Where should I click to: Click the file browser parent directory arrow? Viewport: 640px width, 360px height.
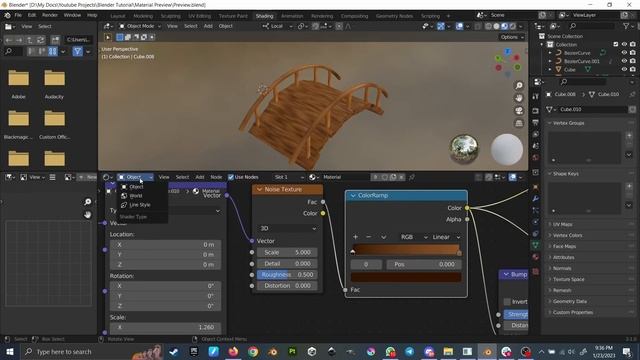click(30, 40)
